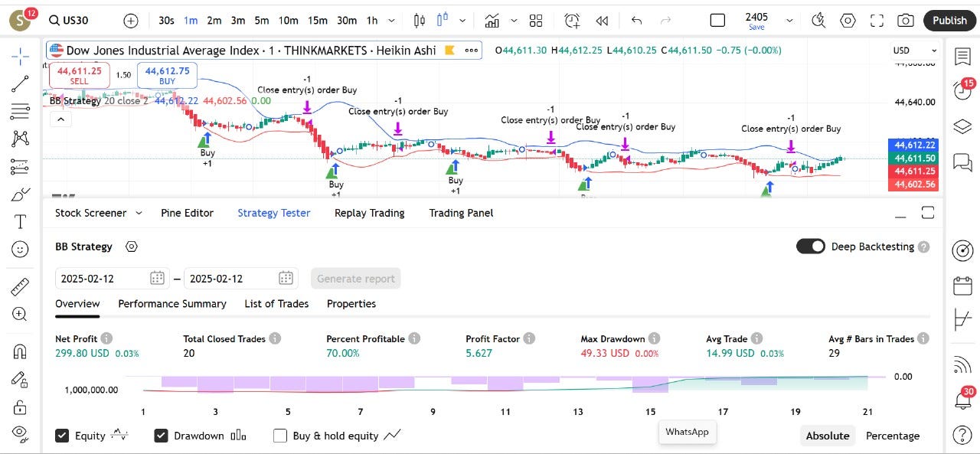Open the USD currency dropdown

915,51
